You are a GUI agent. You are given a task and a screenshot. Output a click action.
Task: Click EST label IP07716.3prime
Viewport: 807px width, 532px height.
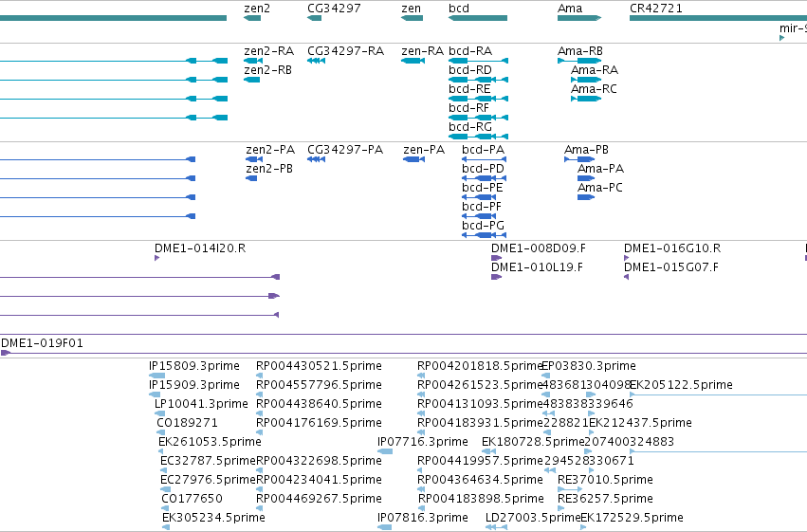coord(423,443)
